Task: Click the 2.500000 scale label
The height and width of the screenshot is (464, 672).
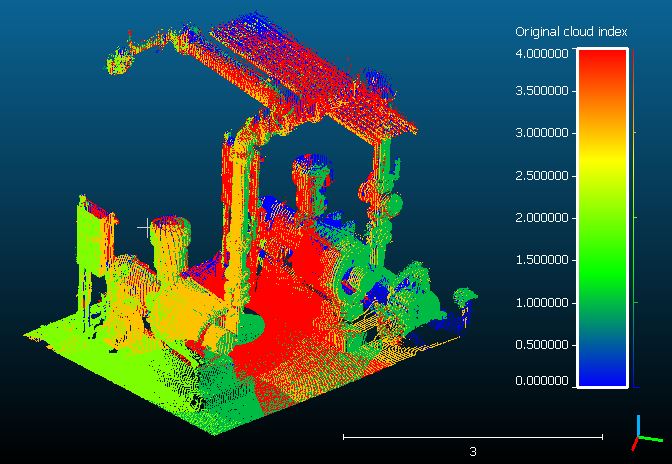Action: click(542, 176)
